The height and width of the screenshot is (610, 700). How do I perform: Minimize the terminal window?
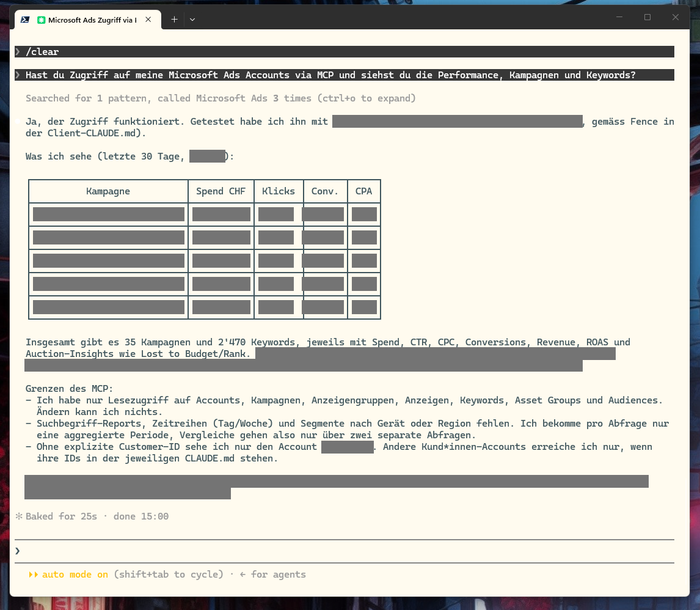[x=619, y=17]
